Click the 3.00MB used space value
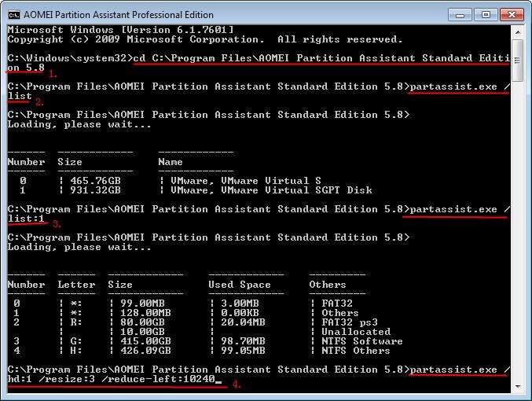The width and height of the screenshot is (532, 401). point(240,304)
